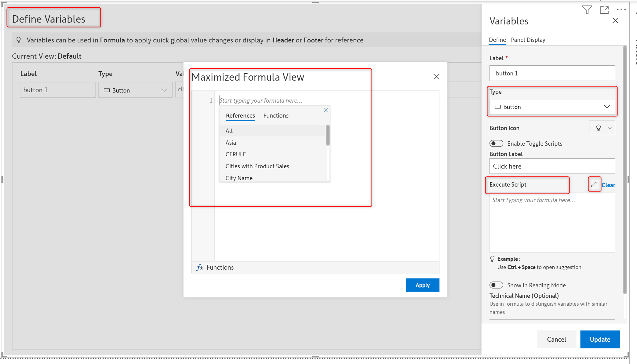Open the Button Icon picker dropdown
The image size is (637, 364).
602,128
